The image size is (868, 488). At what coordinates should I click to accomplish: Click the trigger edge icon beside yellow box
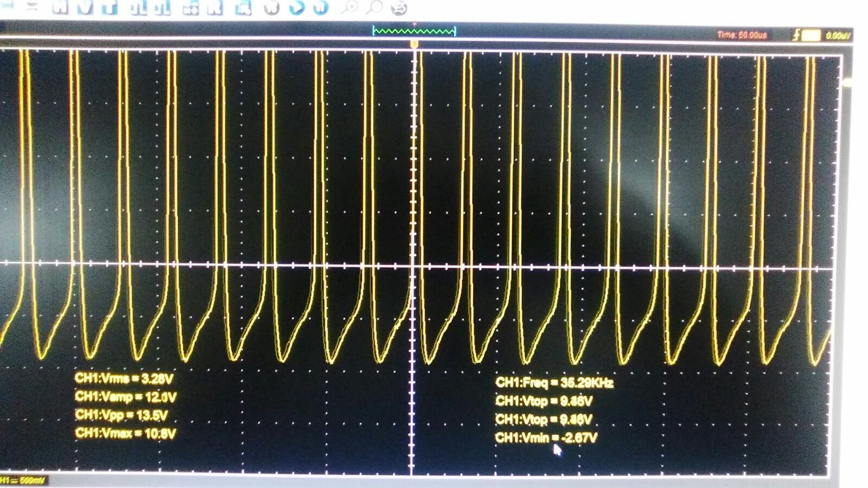[796, 35]
